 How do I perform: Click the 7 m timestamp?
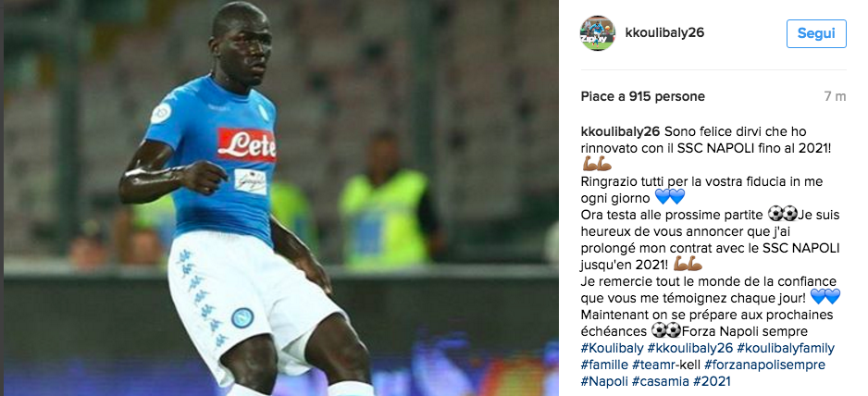[x=835, y=96]
